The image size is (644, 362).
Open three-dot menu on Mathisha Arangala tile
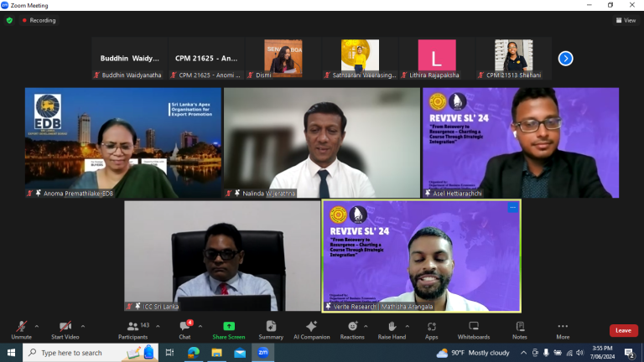click(x=512, y=208)
